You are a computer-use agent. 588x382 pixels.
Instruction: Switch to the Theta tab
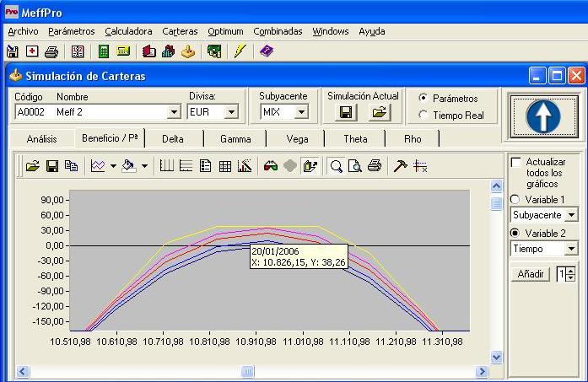click(355, 139)
